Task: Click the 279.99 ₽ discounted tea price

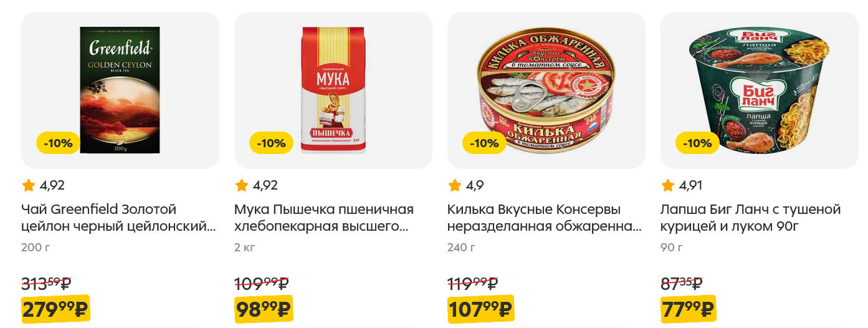Action: point(55,309)
